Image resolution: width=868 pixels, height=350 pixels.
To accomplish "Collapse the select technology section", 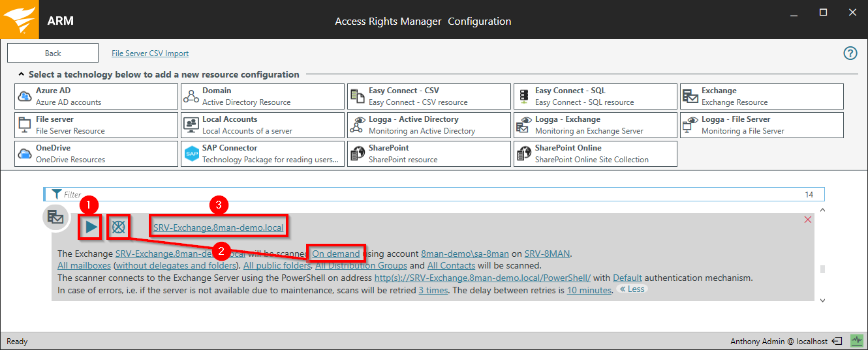I will click(x=22, y=75).
